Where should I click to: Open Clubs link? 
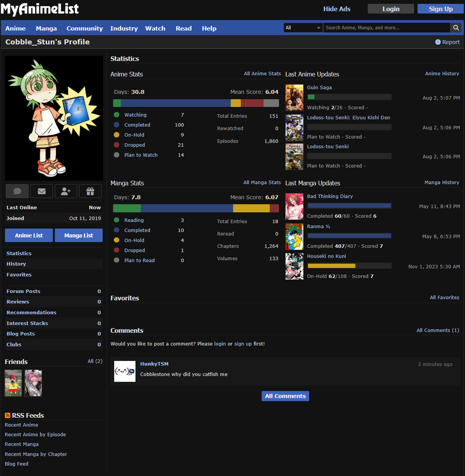(14, 345)
